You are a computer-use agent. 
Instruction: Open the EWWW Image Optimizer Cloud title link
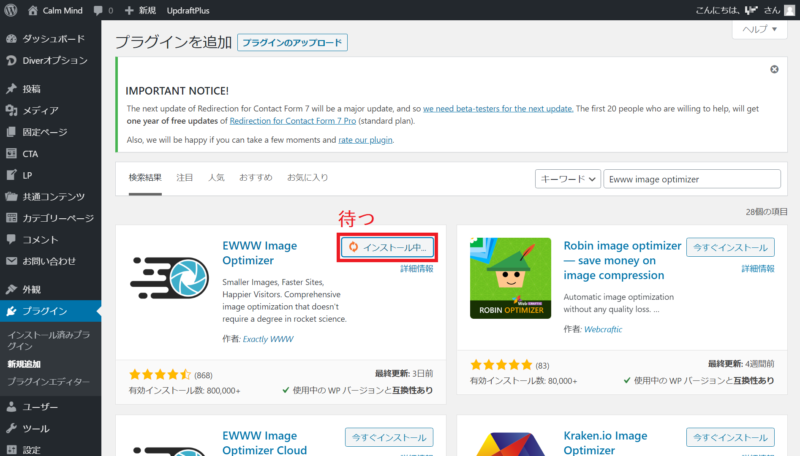264,443
